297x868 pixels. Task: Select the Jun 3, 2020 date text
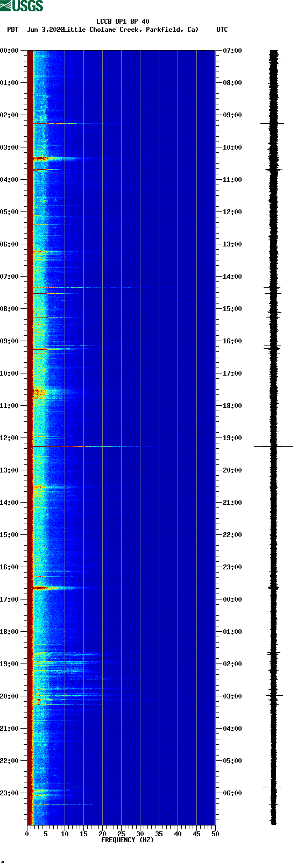click(45, 30)
